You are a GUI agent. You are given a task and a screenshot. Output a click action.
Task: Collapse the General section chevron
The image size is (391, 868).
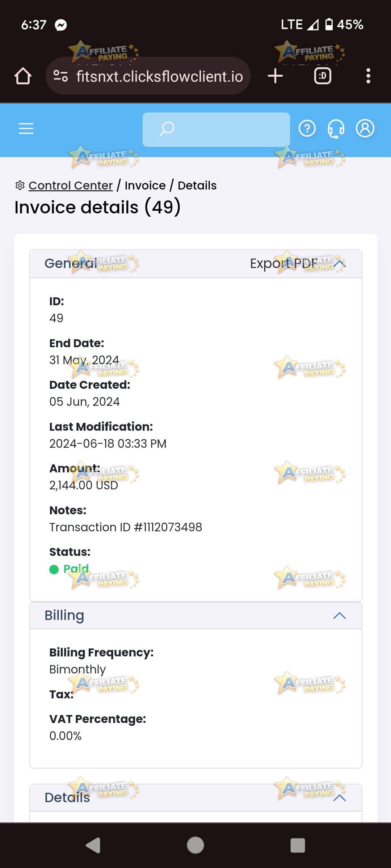pos(339,264)
